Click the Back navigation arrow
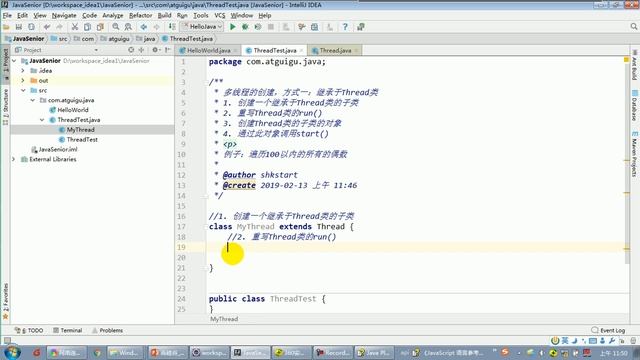The image size is (640, 360). pyautogui.click(x=144, y=27)
